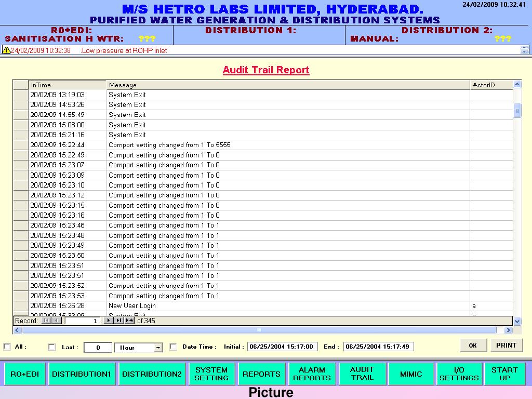
Task: Jump to the first record
Action: pyautogui.click(x=46, y=321)
